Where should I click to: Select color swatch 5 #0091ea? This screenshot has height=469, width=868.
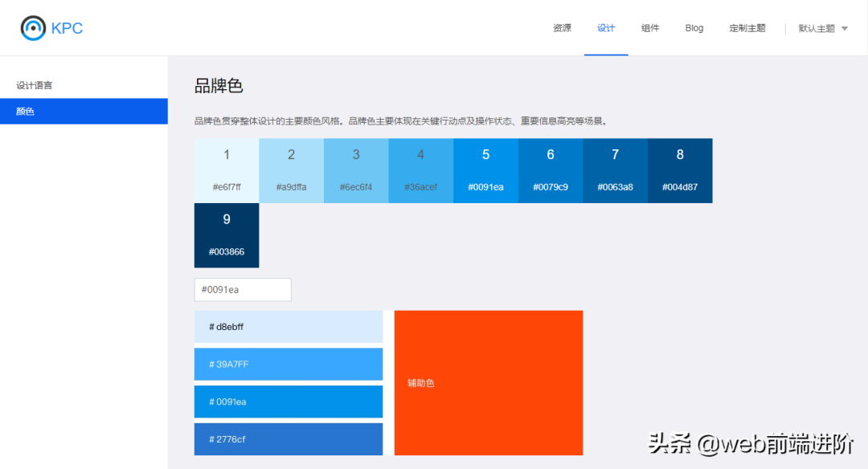tap(485, 170)
